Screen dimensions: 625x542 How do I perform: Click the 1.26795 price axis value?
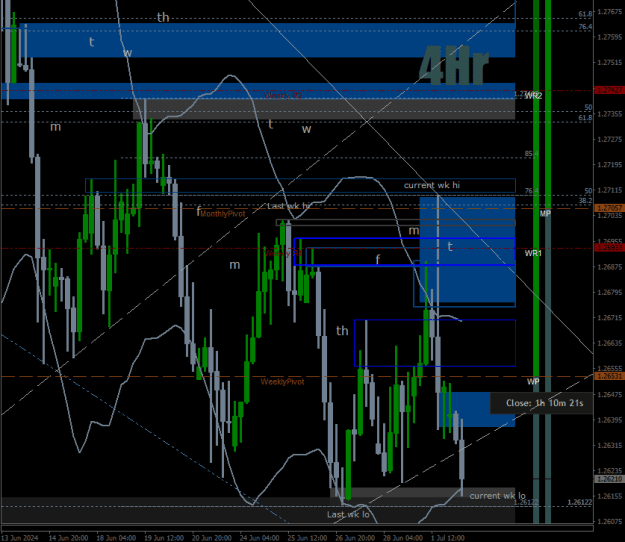pyautogui.click(x=610, y=293)
